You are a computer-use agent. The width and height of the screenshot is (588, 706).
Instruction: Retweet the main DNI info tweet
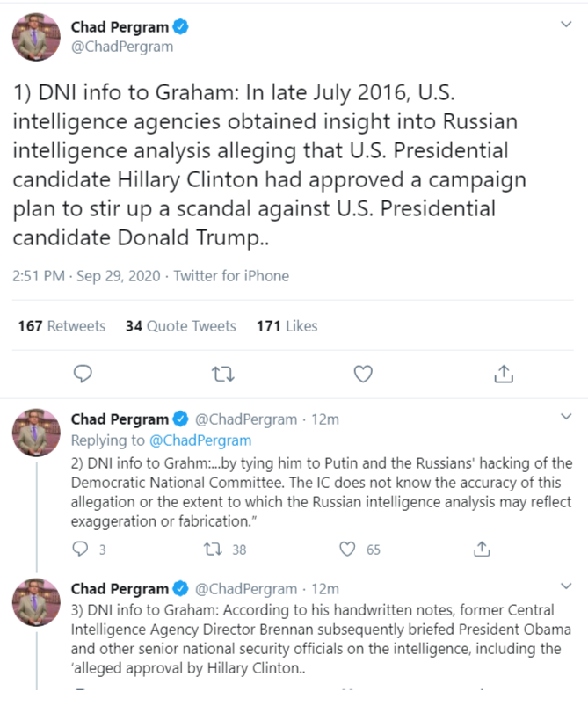point(222,374)
